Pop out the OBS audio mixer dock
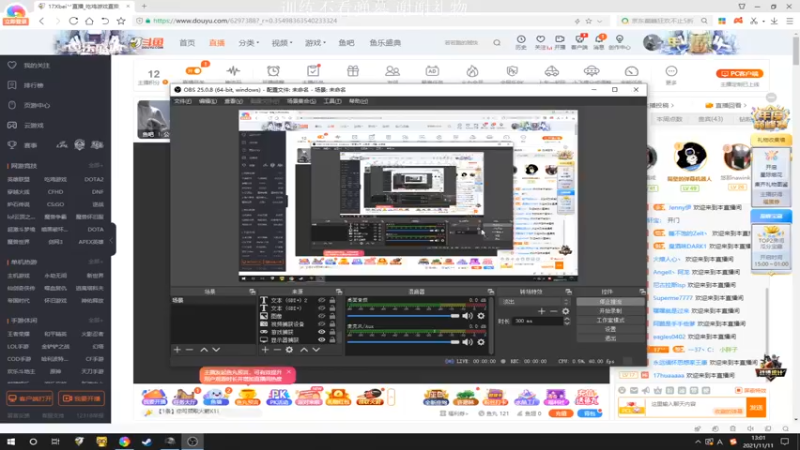Image resolution: width=800 pixels, height=450 pixels. (490, 291)
